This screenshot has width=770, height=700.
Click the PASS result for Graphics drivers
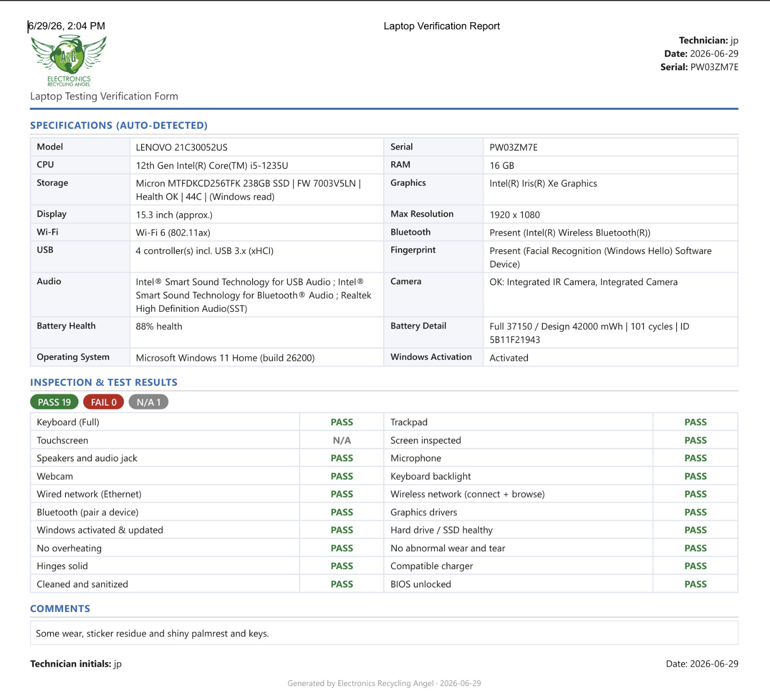click(695, 512)
